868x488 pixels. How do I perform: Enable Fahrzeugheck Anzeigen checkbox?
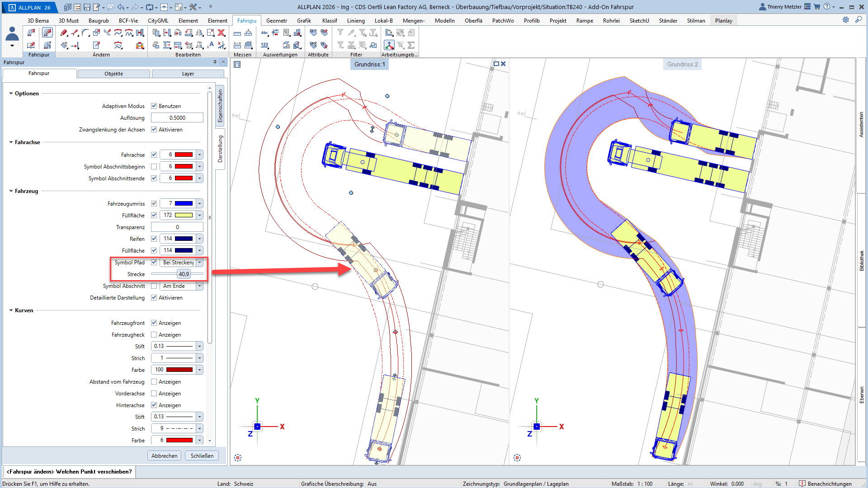point(154,335)
